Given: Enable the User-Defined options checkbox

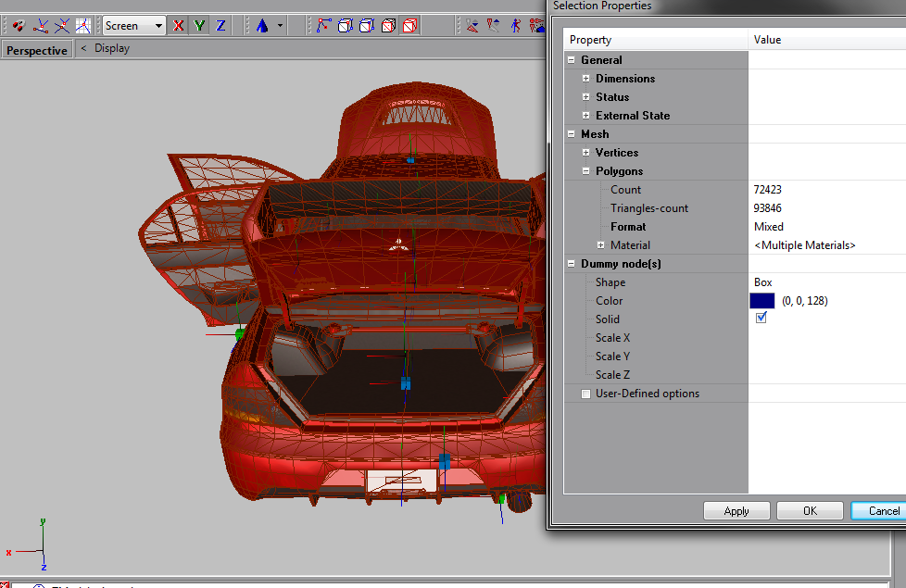Looking at the screenshot, I should (585, 394).
